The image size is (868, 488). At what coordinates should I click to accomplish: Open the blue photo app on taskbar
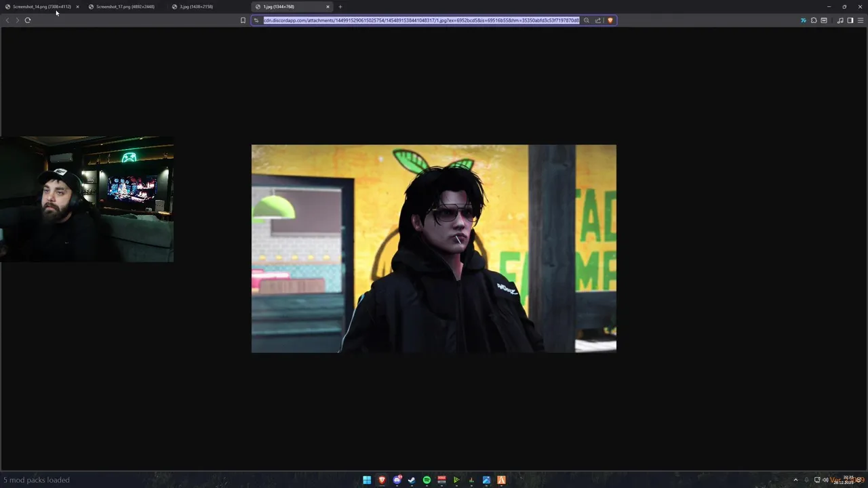486,480
